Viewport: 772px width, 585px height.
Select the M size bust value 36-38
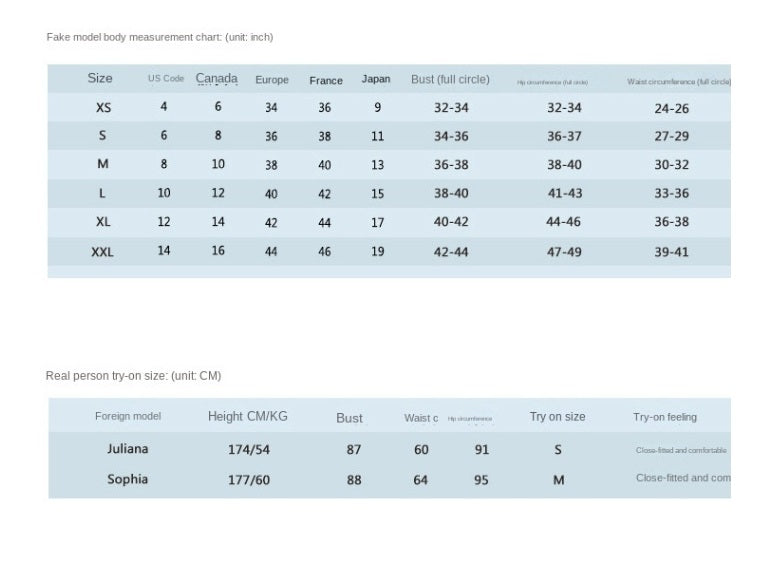451,164
